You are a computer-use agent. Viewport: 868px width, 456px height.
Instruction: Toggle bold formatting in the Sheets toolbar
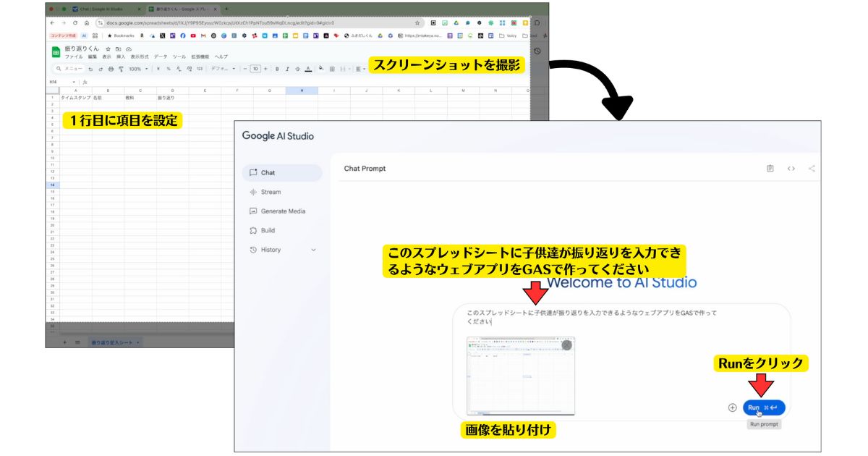click(276, 69)
